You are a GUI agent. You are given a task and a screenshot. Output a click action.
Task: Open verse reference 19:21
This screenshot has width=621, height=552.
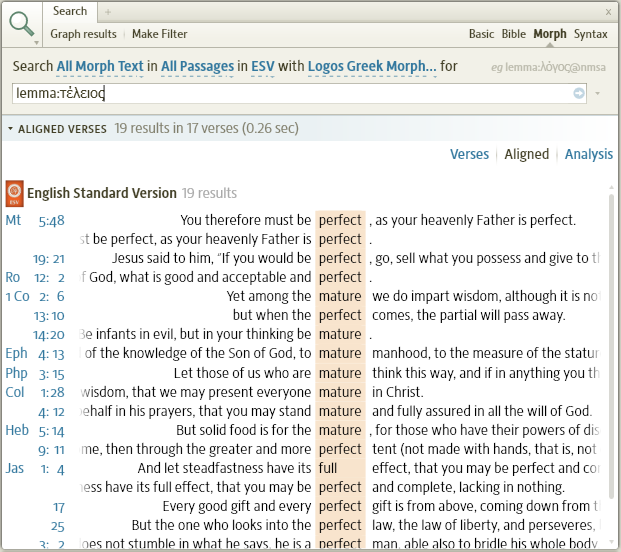pos(49,259)
